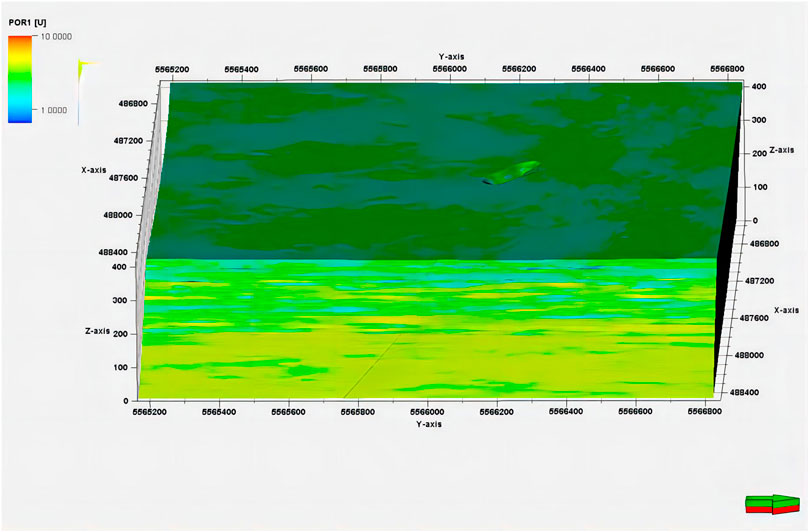
Task: Click the 5566800 tick on lower Y-axis
Action: [x=705, y=411]
